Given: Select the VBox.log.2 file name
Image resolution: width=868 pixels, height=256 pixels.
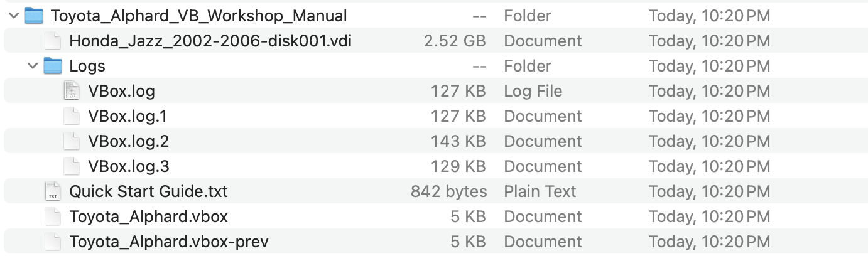Looking at the screenshot, I should point(129,141).
